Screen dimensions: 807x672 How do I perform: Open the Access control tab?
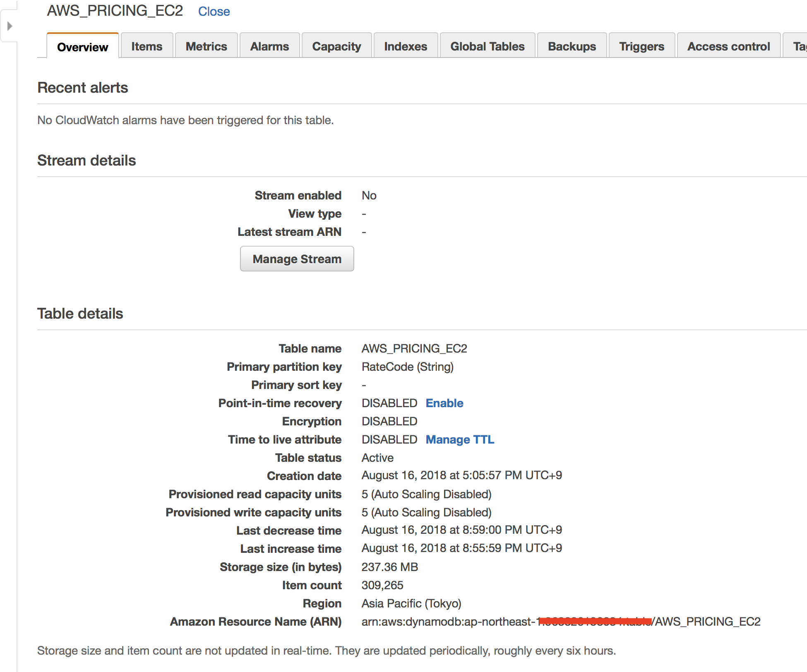coord(729,46)
